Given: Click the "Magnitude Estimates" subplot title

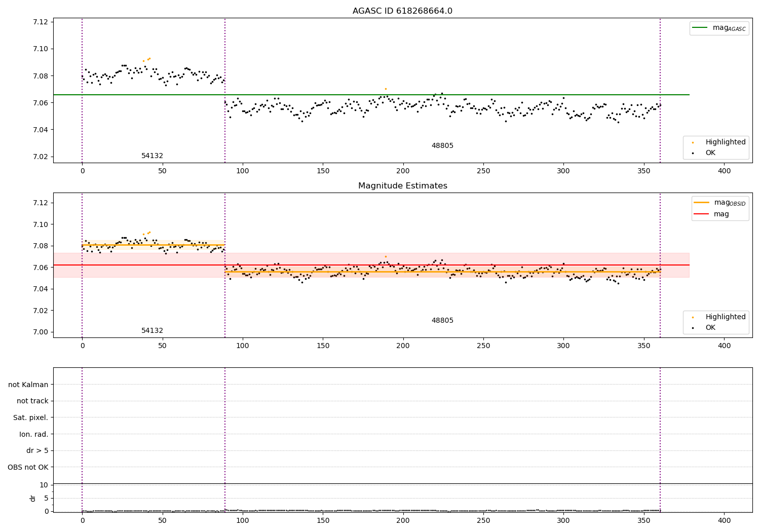Looking at the screenshot, I should (x=402, y=186).
